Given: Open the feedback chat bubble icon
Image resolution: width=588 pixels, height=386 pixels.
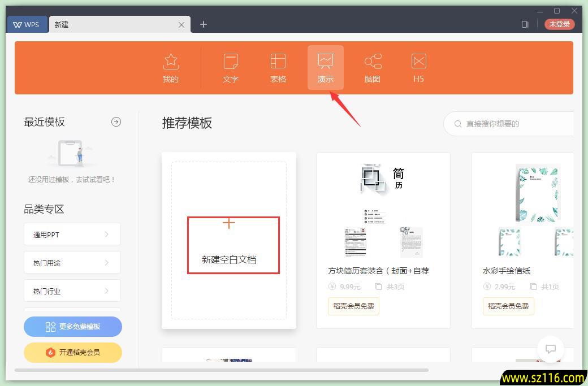Looking at the screenshot, I should pos(550,349).
